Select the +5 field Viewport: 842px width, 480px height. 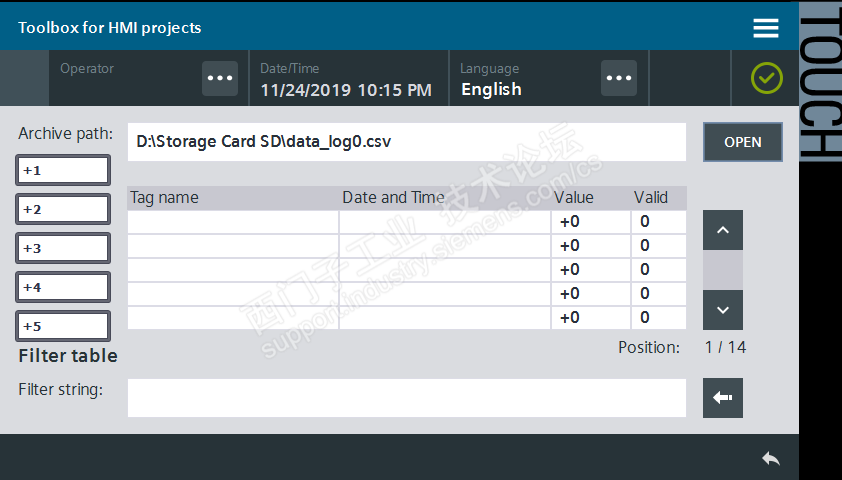(63, 326)
